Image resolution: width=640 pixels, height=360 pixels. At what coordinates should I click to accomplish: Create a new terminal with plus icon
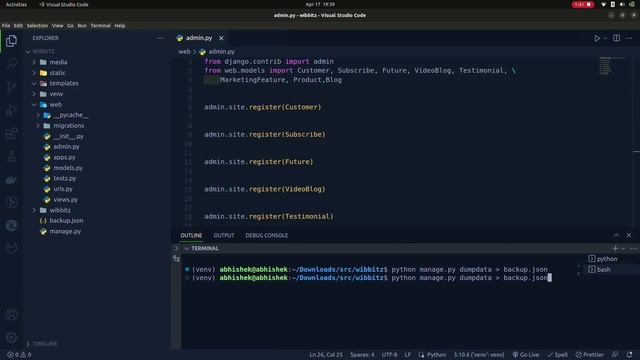coord(615,248)
